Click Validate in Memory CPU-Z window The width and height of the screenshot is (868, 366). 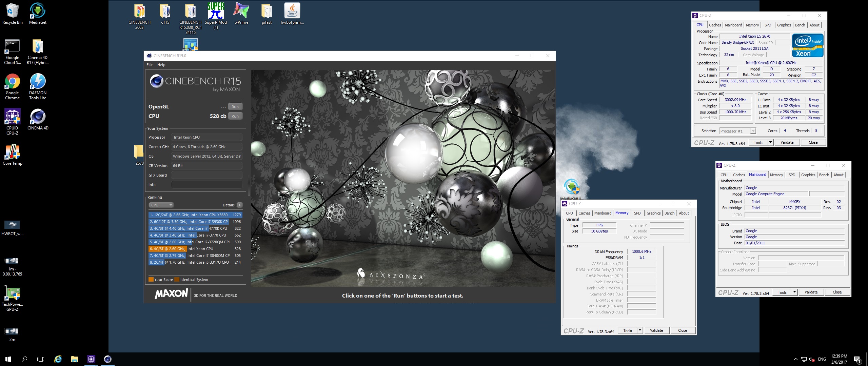point(656,330)
